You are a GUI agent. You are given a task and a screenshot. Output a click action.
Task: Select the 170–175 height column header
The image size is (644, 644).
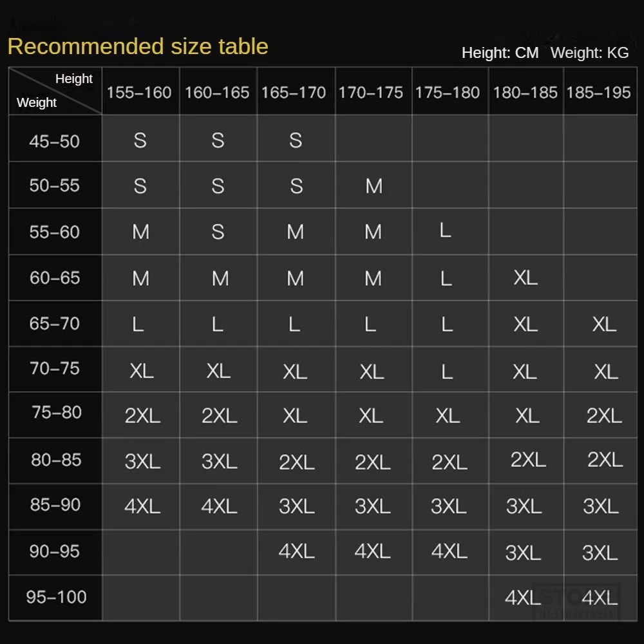(x=370, y=93)
